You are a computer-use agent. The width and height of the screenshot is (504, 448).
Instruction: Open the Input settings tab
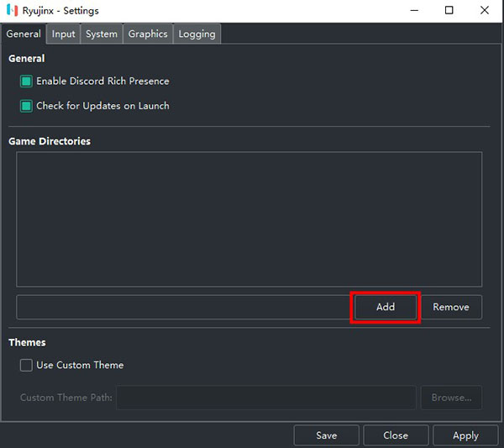[63, 34]
